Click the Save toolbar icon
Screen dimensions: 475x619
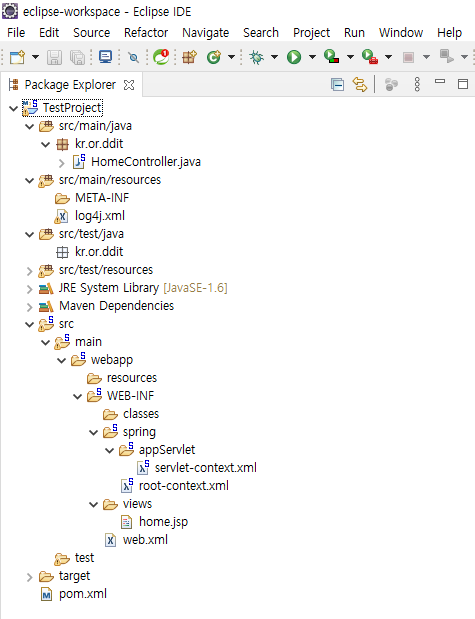(x=54, y=57)
